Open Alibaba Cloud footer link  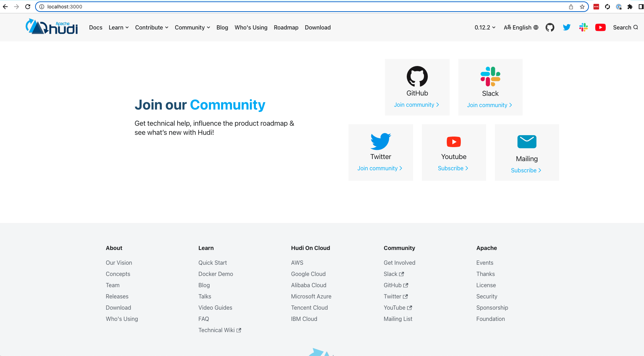click(309, 285)
